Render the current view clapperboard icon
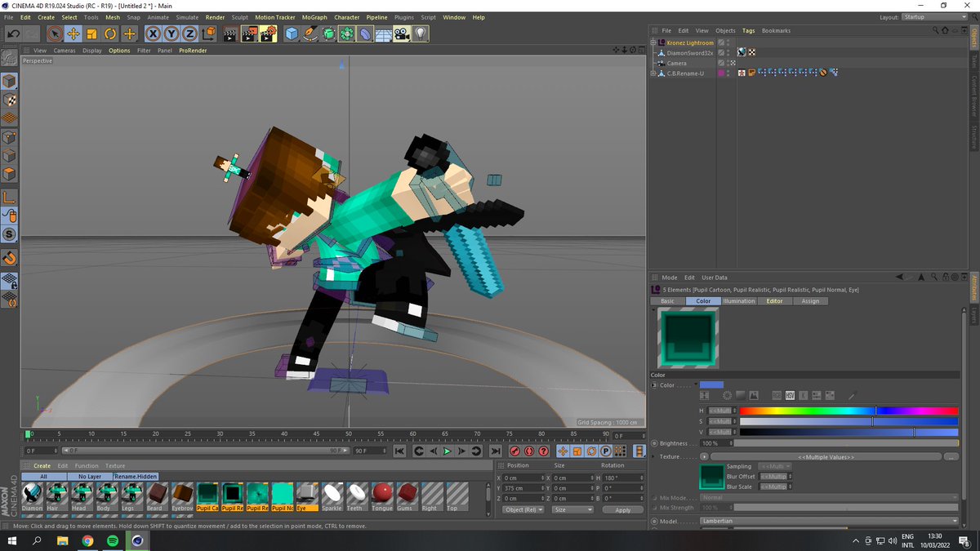Viewport: 980px width, 551px height. tap(230, 33)
